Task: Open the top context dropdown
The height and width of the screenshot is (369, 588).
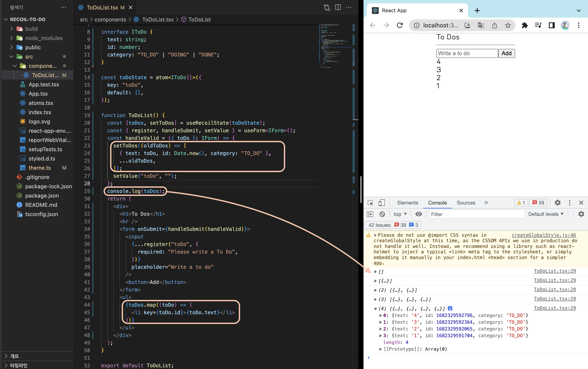Action: (400, 214)
